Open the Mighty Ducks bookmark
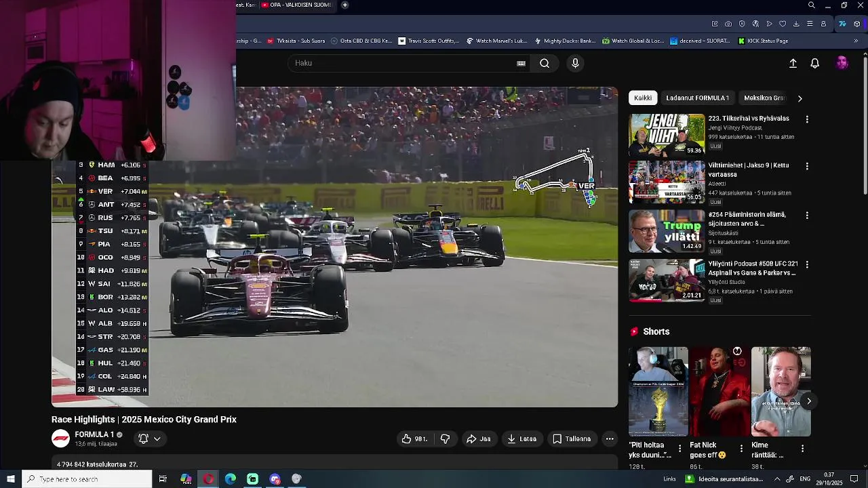This screenshot has height=488, width=868. pos(565,41)
